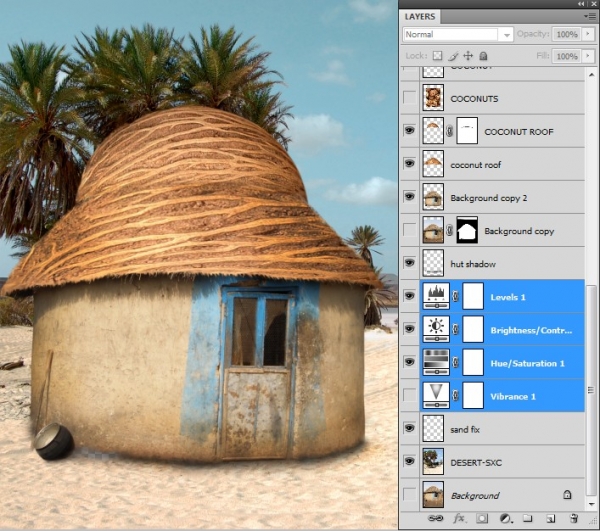Select the COCONUTS layer name

pyautogui.click(x=474, y=99)
